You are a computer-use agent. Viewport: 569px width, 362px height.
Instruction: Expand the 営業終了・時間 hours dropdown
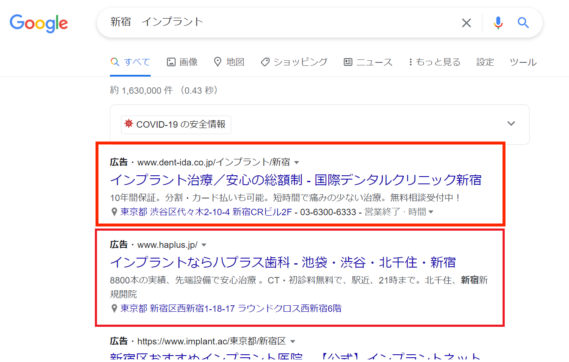coord(399,212)
